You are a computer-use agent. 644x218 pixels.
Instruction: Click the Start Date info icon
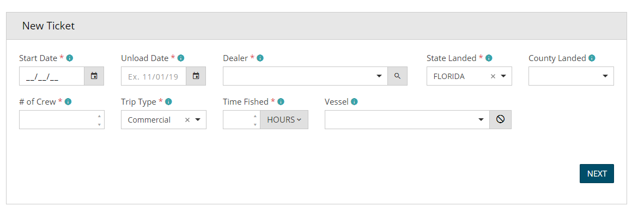tap(70, 58)
